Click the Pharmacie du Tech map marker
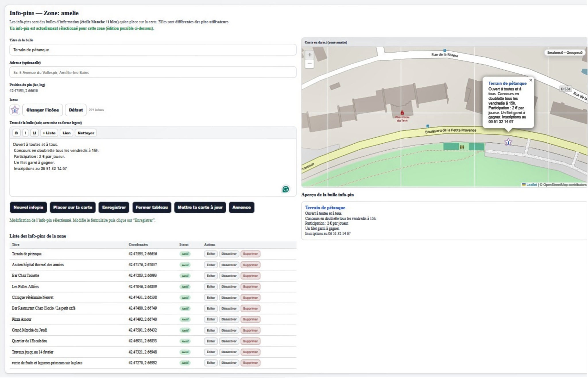This screenshot has width=588, height=378. coord(402,113)
